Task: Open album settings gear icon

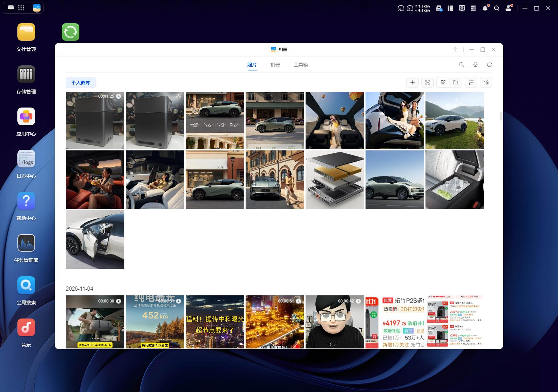Action: pyautogui.click(x=476, y=65)
